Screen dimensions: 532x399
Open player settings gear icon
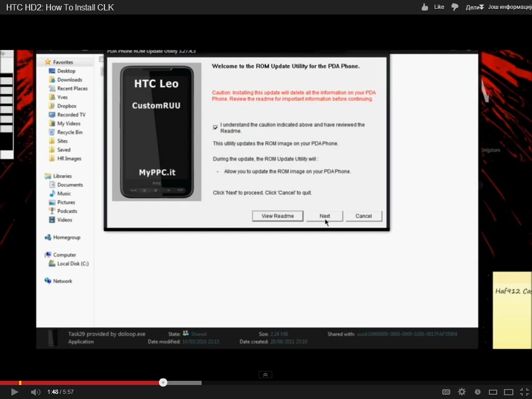462,392
